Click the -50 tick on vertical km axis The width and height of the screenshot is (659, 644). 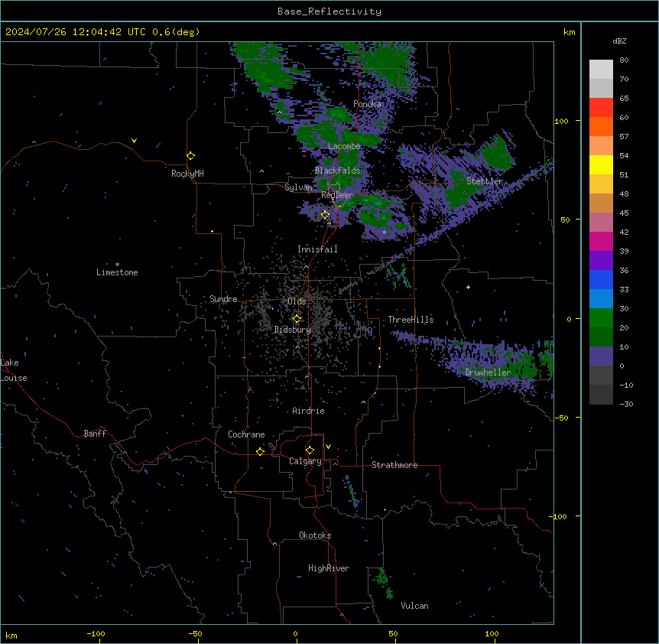coord(561,418)
